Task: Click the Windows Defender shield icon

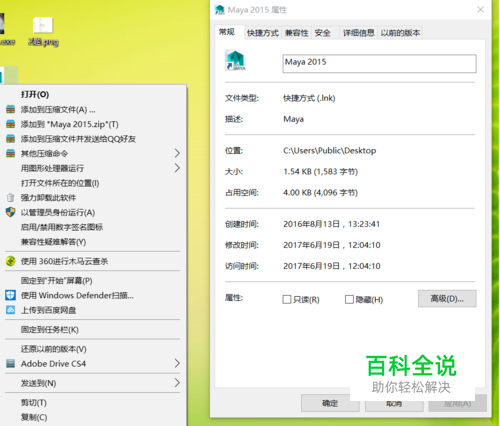Action: [x=11, y=295]
